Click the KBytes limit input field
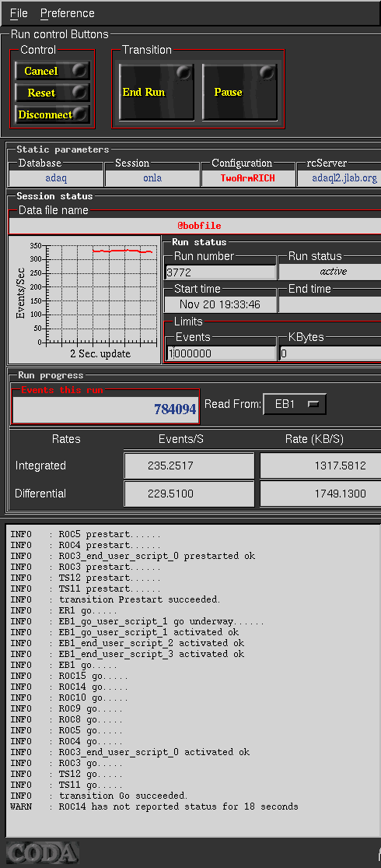 click(x=330, y=353)
